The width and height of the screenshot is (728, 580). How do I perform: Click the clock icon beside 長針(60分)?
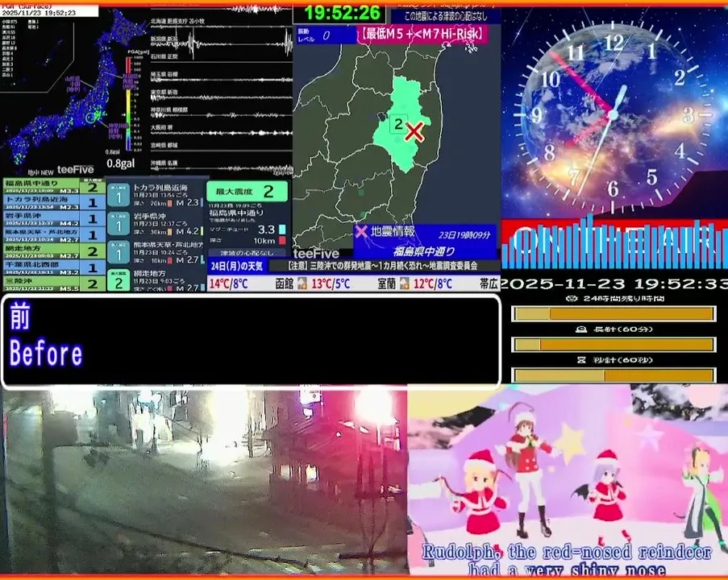tap(580, 329)
